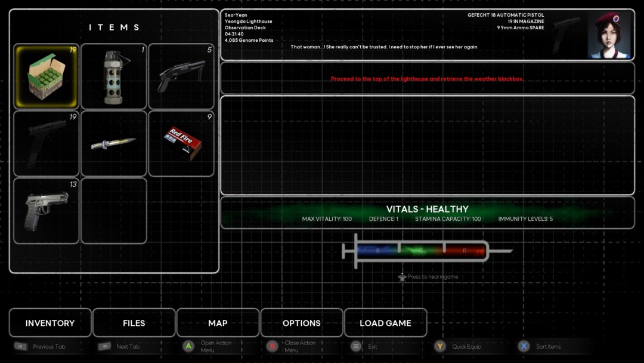Screen dimensions: 644x363
Task: Click the 'Observation Deck' text
Action: (245, 27)
